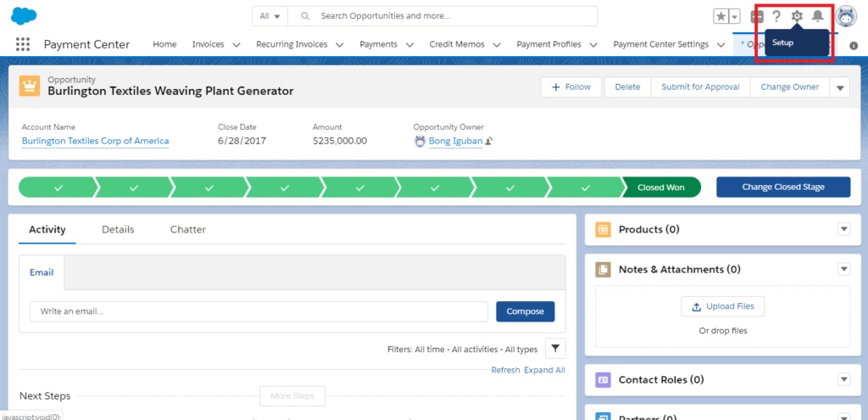Switch to the Chatter tab
Screen dimensions: 868x420
pyautogui.click(x=188, y=229)
